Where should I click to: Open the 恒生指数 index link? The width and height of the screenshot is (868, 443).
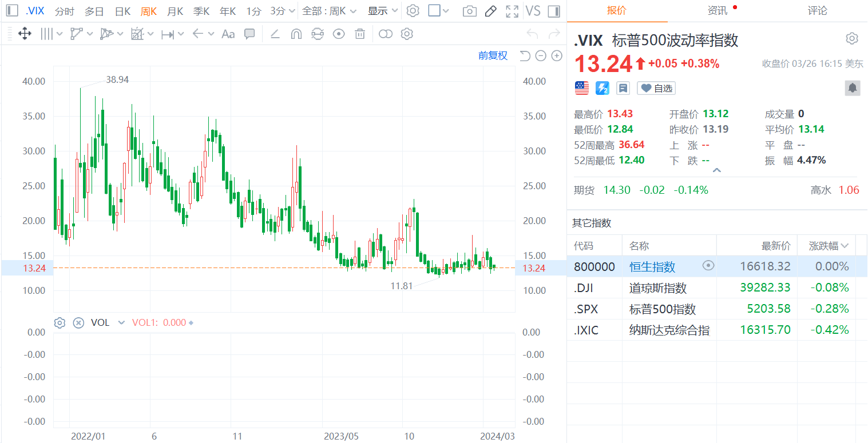pyautogui.click(x=653, y=266)
